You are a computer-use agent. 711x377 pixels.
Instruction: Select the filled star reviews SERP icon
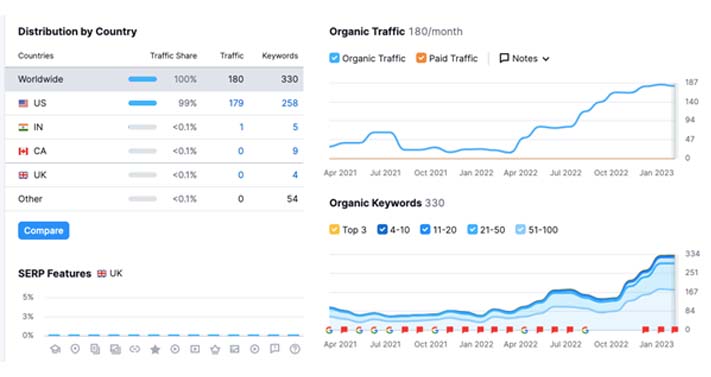click(155, 349)
